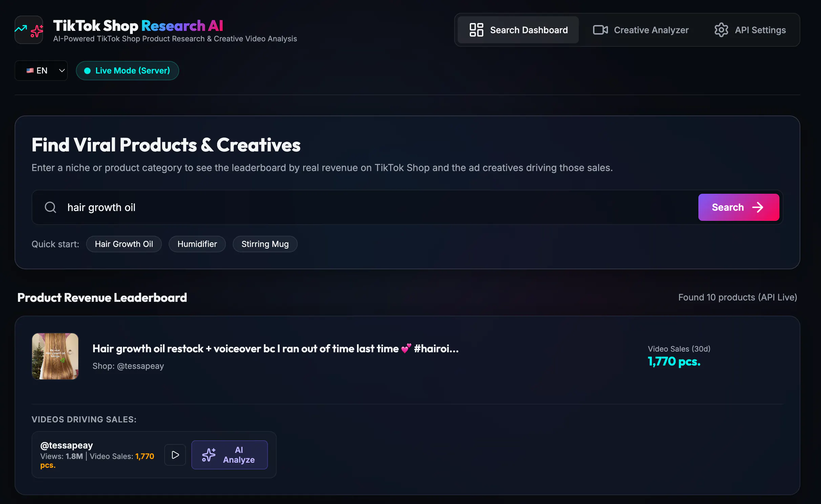
Task: Click the Find Viral Products & Creatives heading
Action: pos(166,145)
